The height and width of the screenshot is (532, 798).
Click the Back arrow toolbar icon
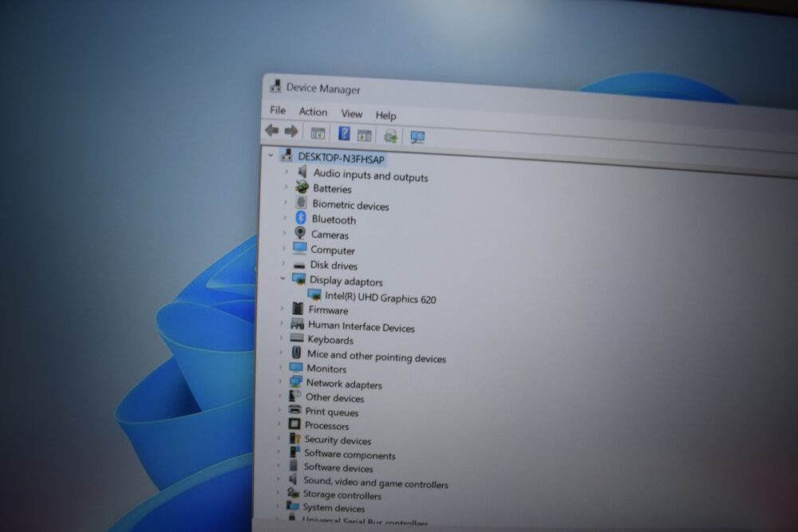tap(272, 131)
